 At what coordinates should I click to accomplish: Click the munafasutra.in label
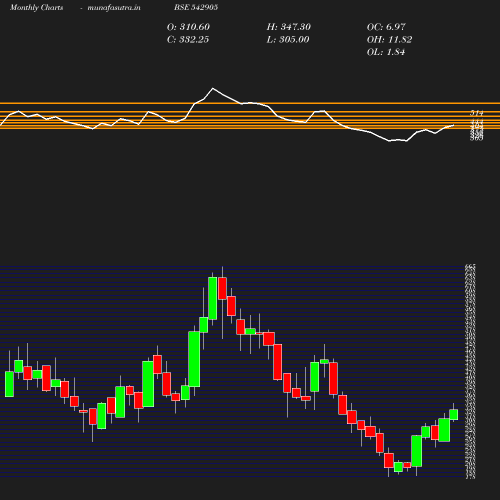click(114, 7)
